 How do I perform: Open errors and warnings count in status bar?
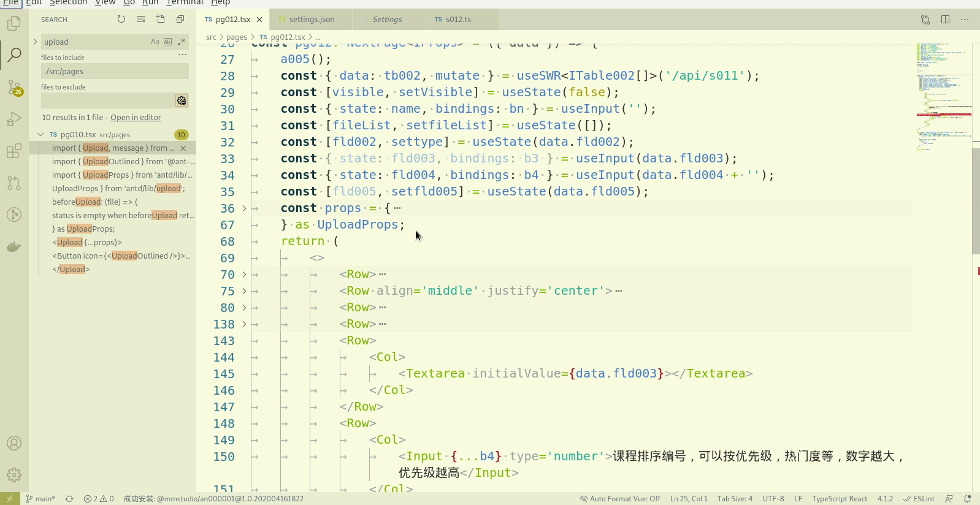[99, 499]
